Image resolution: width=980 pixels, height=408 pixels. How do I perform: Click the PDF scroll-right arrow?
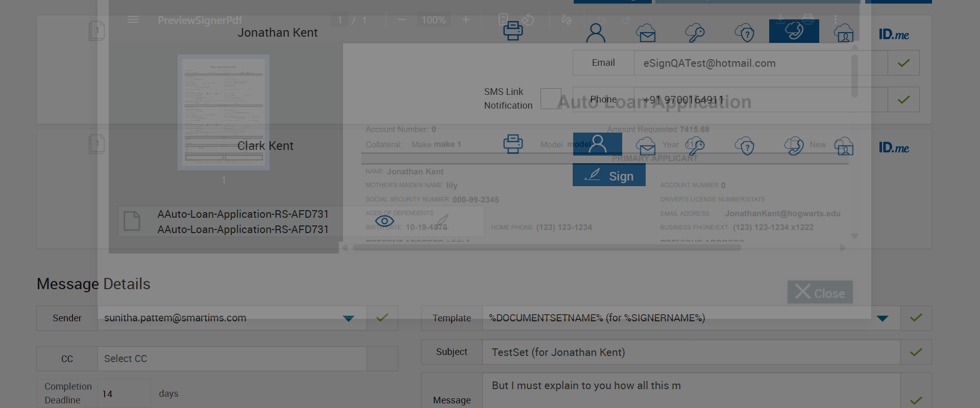[843, 248]
